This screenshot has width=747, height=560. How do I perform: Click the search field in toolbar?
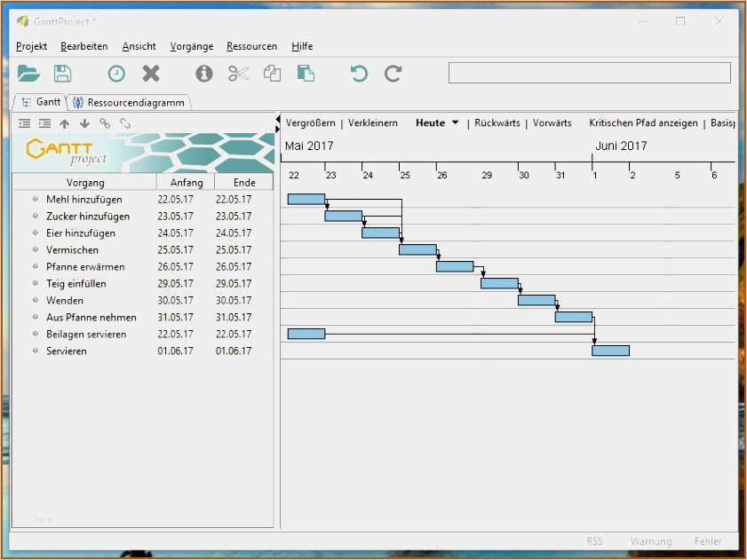coord(589,74)
